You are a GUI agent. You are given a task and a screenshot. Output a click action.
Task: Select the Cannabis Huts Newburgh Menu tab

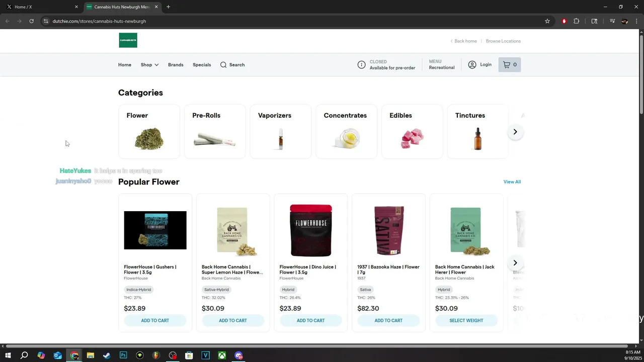[x=121, y=7]
